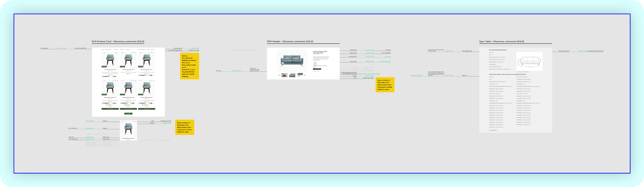Select the yellow 'Share' sticky note beside PDP Header
The image size is (644, 187).
click(385, 85)
